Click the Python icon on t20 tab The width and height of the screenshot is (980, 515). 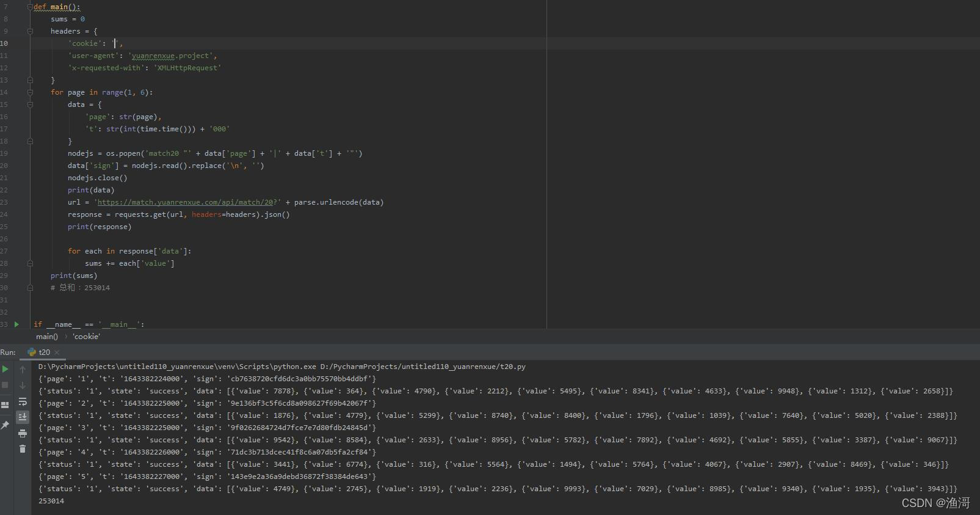point(32,352)
